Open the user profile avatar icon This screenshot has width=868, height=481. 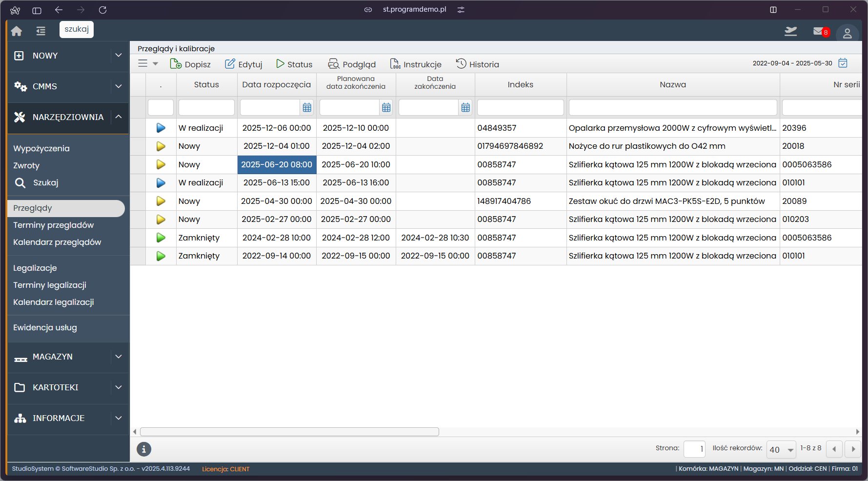click(x=847, y=33)
